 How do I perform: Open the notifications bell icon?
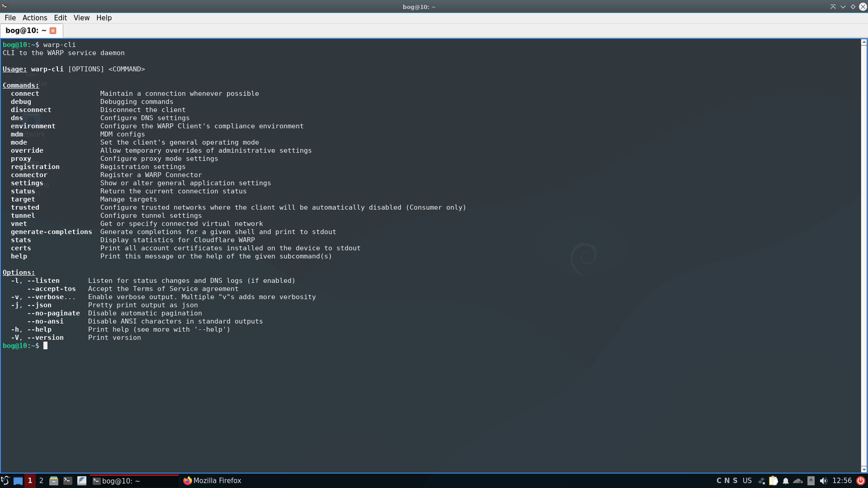(x=785, y=481)
